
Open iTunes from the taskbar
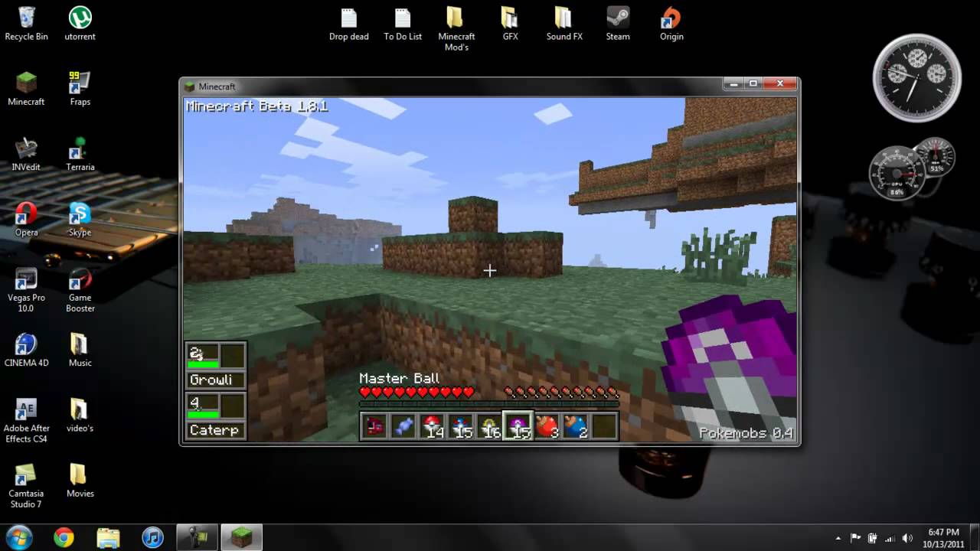[152, 538]
